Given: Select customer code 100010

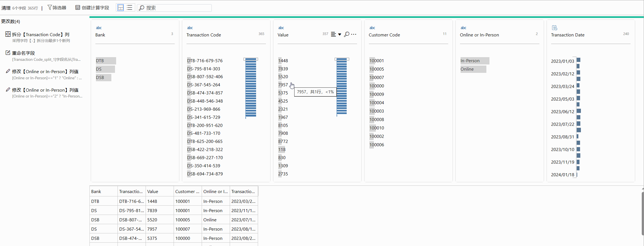Looking at the screenshot, I should [377, 128].
